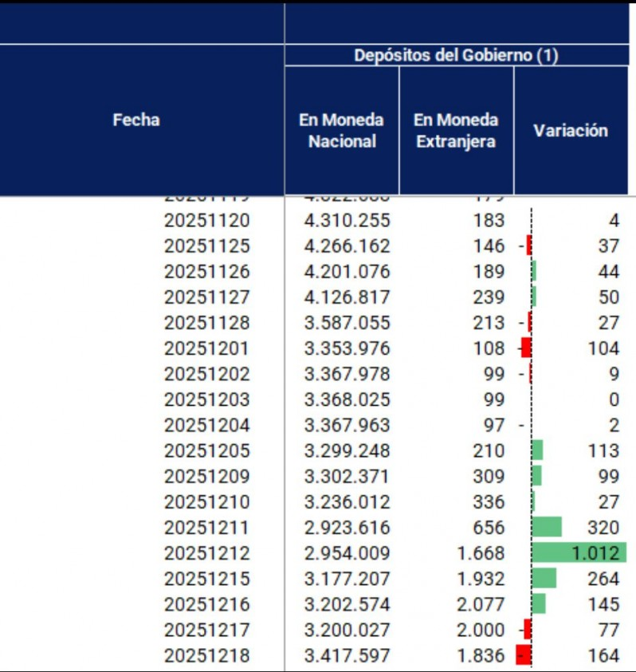
Task: Click the value 3.417.597 in Moneda Nacional
Action: [x=347, y=655]
